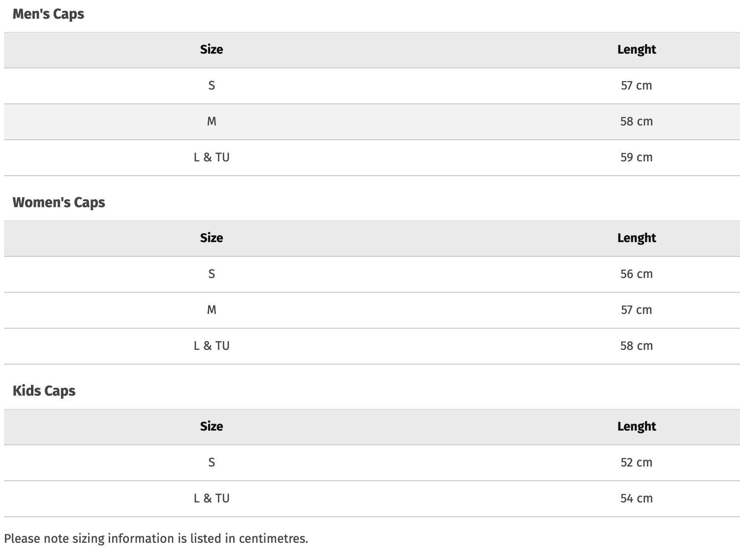This screenshot has height=560, width=740.
Task: Click Lenght header in Men's Caps table
Action: pos(636,50)
